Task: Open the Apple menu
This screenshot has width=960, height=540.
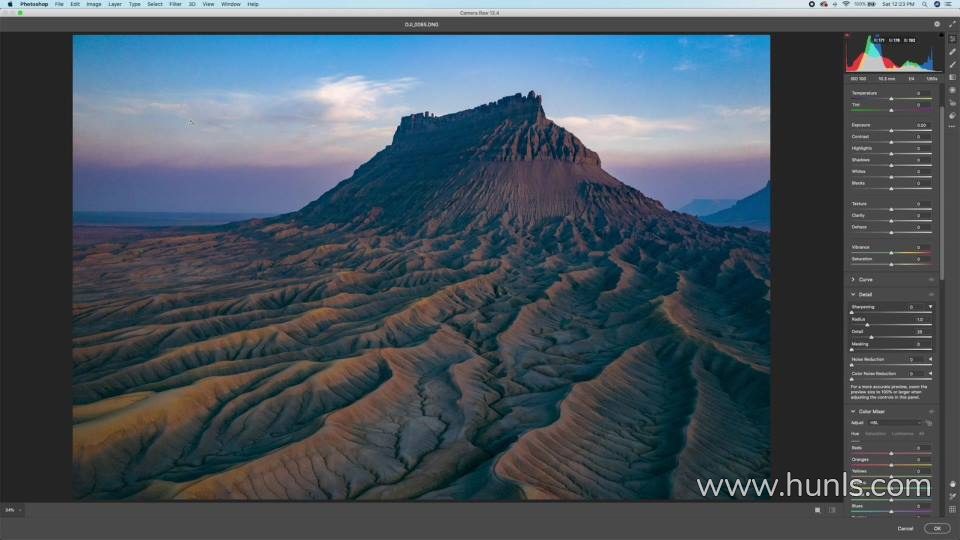Action: pos(10,4)
